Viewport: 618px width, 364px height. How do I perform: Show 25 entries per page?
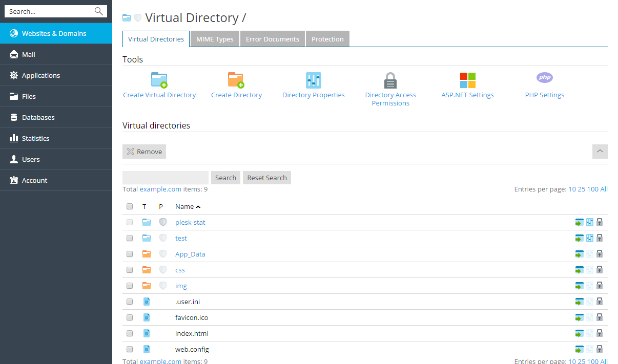click(x=581, y=189)
